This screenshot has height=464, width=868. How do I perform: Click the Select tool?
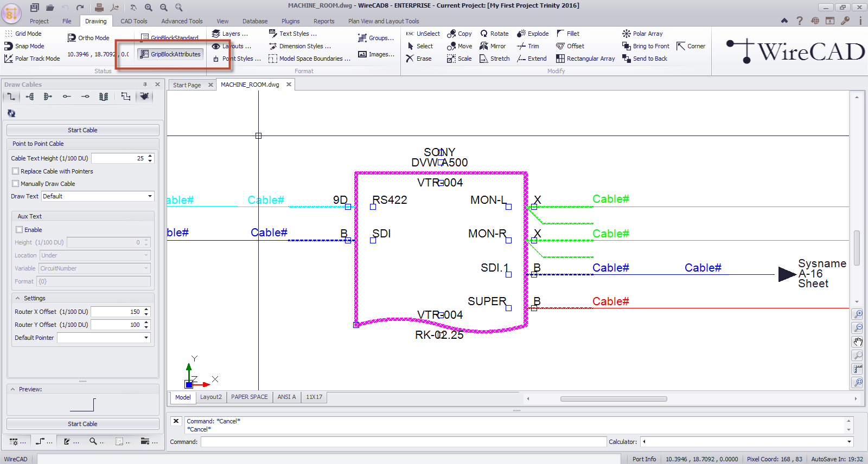[x=419, y=46]
